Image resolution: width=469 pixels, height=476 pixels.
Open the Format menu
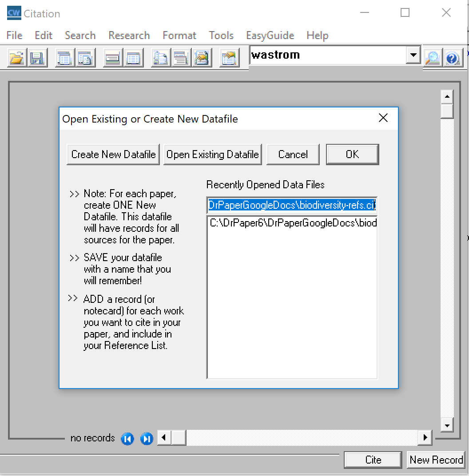coord(179,36)
